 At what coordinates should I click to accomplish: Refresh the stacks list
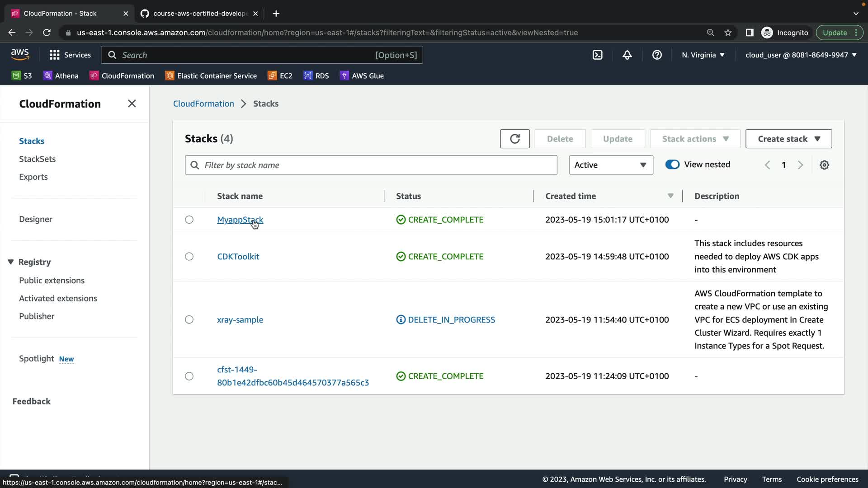point(514,139)
